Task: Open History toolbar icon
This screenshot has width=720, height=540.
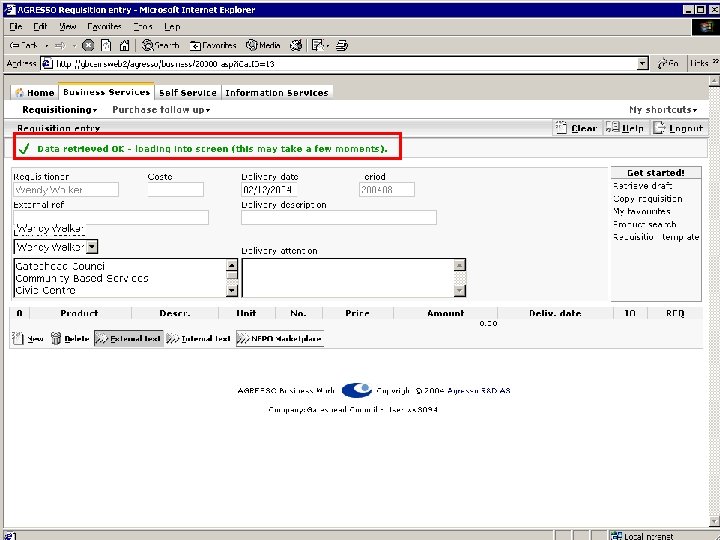Action: (x=296, y=45)
